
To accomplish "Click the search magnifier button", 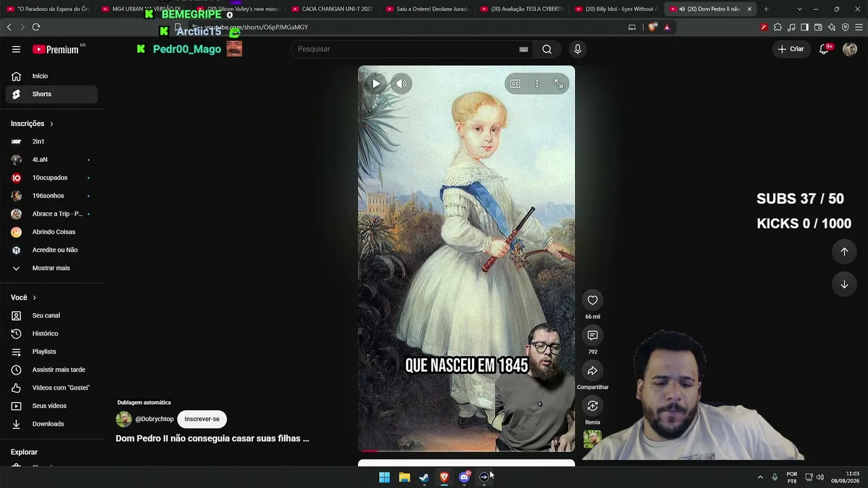I will (x=547, y=49).
